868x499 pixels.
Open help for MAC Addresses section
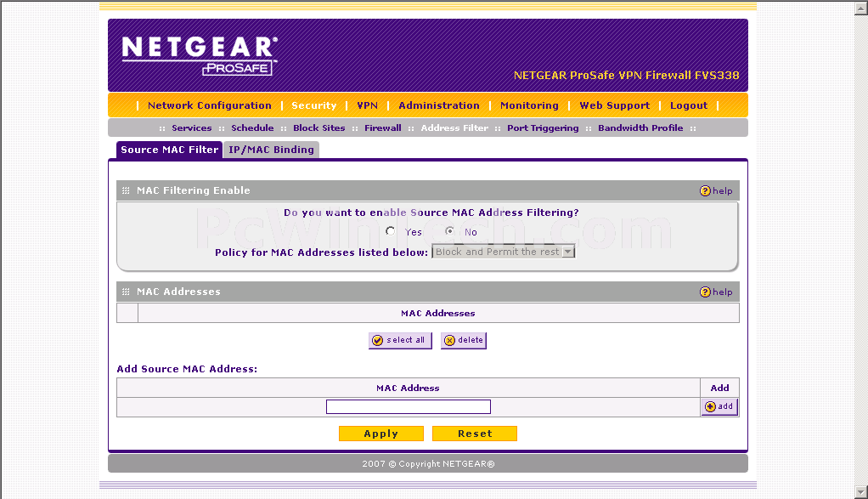[716, 292]
